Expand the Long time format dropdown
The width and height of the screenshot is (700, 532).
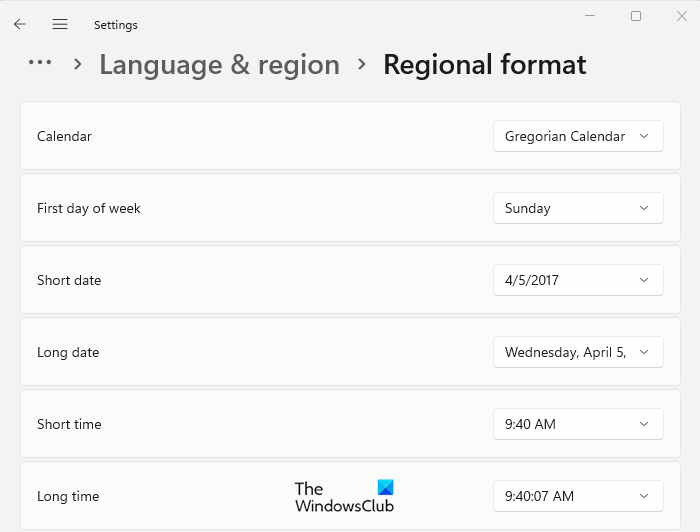pyautogui.click(x=578, y=496)
